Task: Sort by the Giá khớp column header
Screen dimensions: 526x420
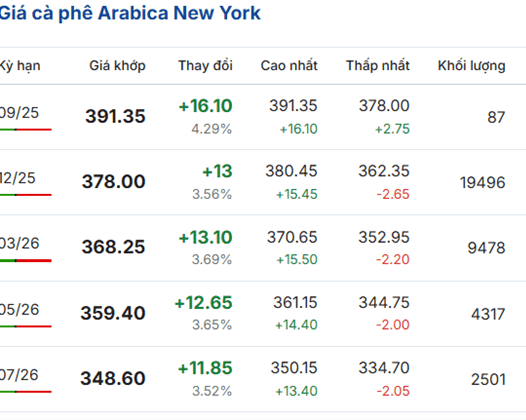Action: click(x=117, y=66)
